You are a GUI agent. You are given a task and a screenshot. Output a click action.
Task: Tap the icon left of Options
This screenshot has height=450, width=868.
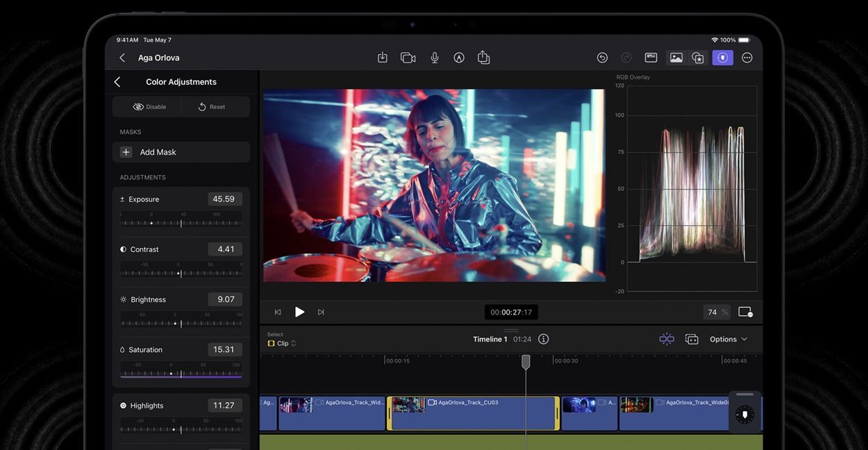pos(692,340)
